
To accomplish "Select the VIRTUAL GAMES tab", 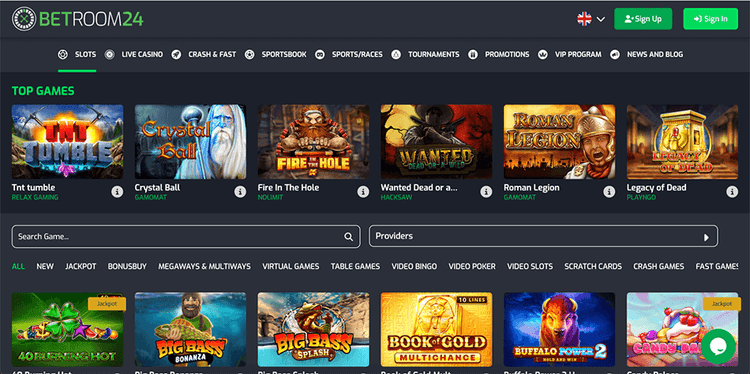I will click(291, 266).
